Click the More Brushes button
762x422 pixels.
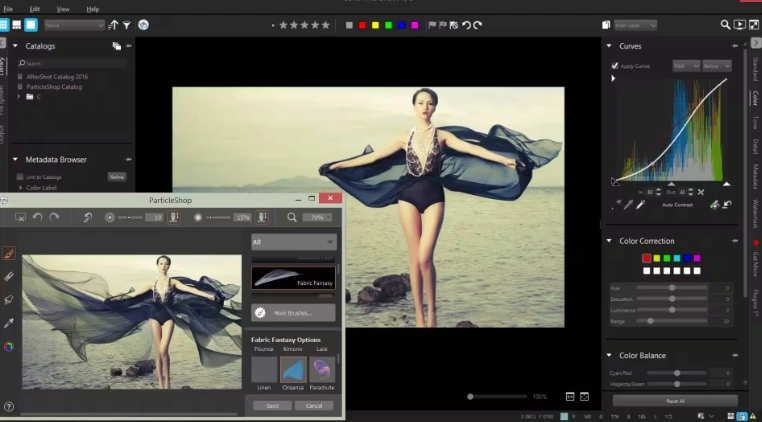(293, 313)
